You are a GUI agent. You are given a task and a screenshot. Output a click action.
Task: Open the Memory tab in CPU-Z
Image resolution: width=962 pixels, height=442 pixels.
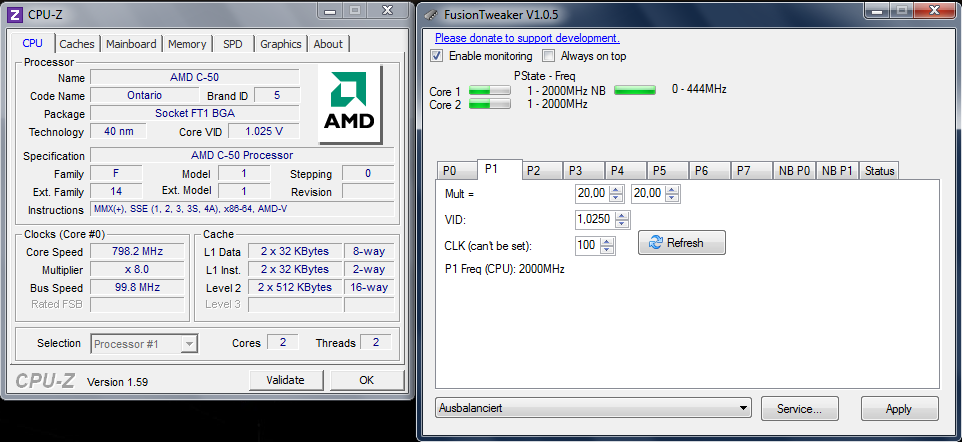(187, 44)
